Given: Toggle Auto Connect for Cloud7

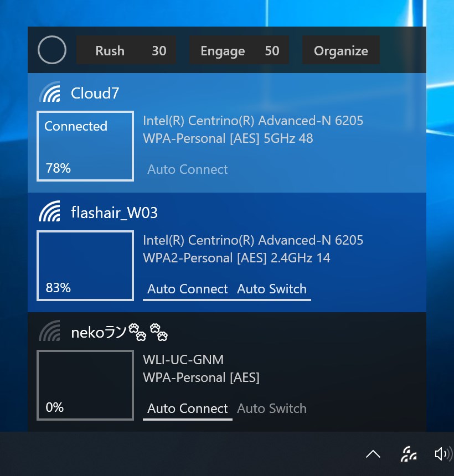Looking at the screenshot, I should click(x=187, y=169).
